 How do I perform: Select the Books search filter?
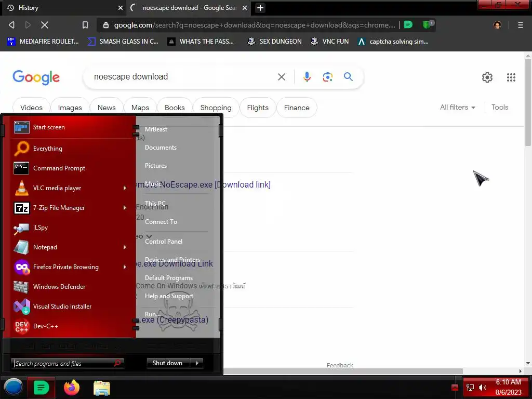pyautogui.click(x=175, y=108)
